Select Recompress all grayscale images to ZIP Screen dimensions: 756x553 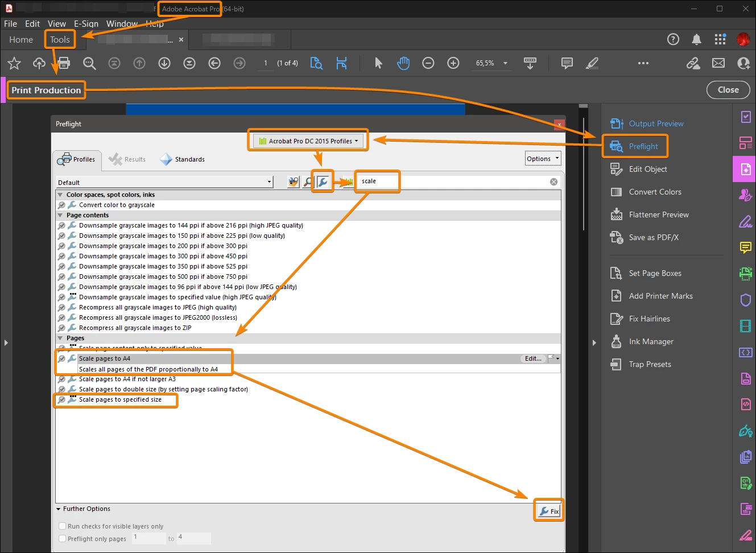(x=135, y=328)
